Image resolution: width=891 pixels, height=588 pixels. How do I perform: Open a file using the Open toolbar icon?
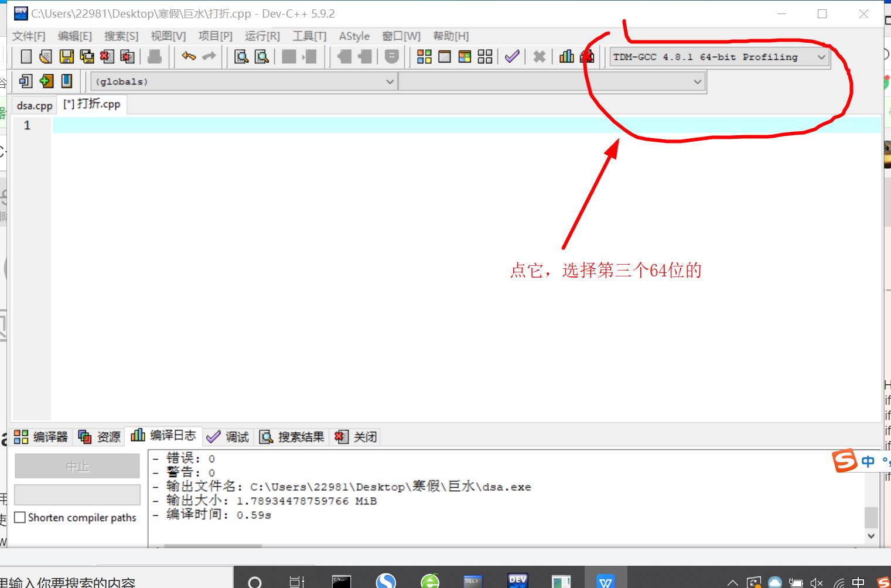coord(46,56)
